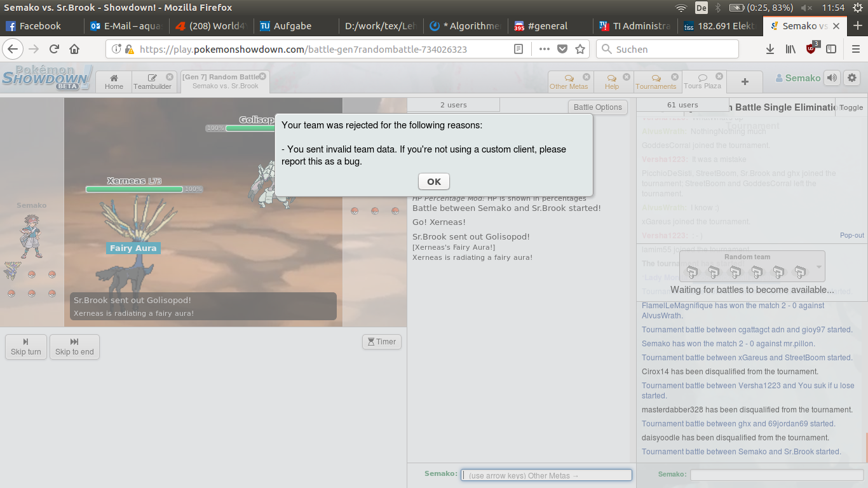Switch to E-Mail browser tab
The height and width of the screenshot is (488, 868).
(x=126, y=26)
